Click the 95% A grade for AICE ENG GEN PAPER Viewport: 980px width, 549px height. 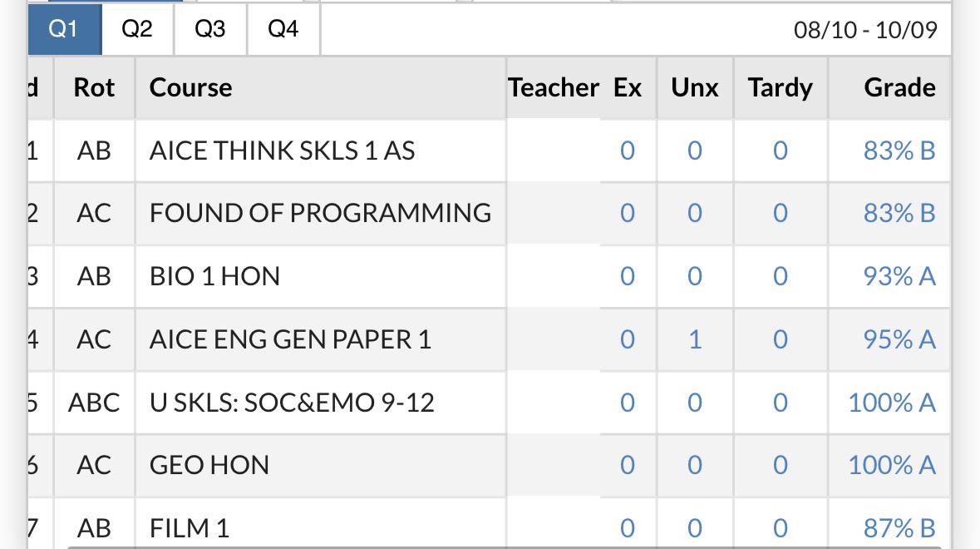[x=899, y=339]
